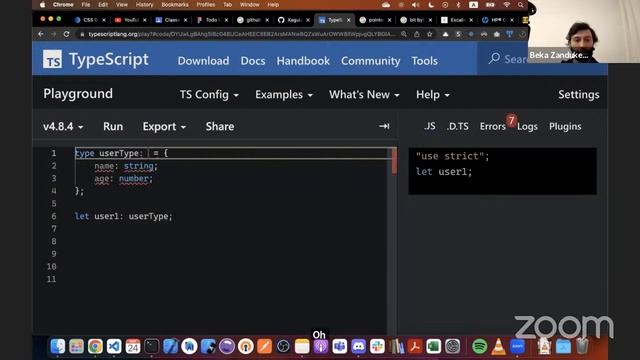Open Discord from the dock
The width and height of the screenshot is (640, 360).
[358, 347]
